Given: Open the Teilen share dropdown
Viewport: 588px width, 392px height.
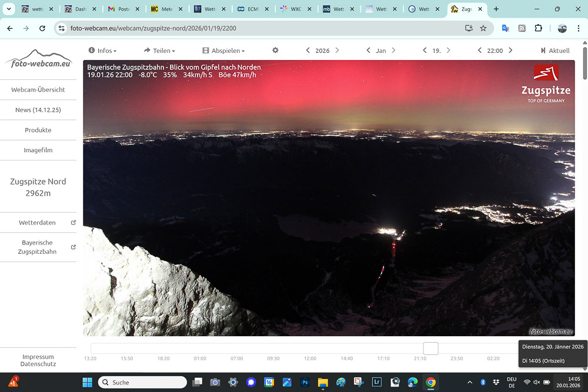Looking at the screenshot, I should pos(159,51).
